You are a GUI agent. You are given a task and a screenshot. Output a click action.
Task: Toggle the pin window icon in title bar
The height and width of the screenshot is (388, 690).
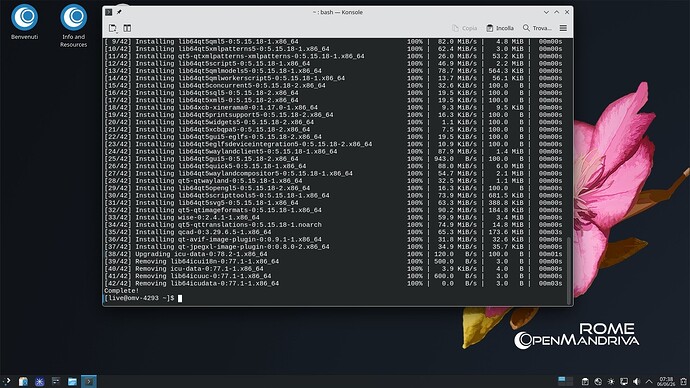pyautogui.click(x=119, y=12)
